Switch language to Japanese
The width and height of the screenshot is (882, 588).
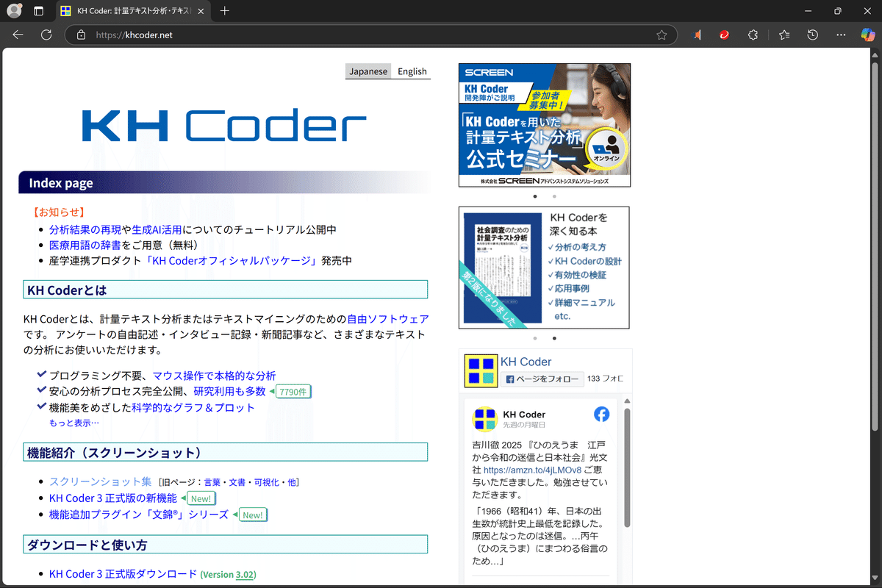click(368, 71)
